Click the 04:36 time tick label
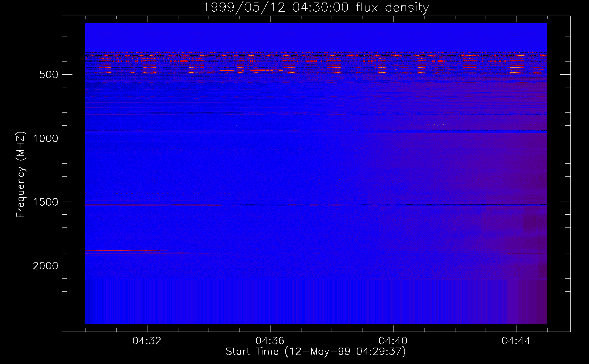589x364 pixels. 270,341
